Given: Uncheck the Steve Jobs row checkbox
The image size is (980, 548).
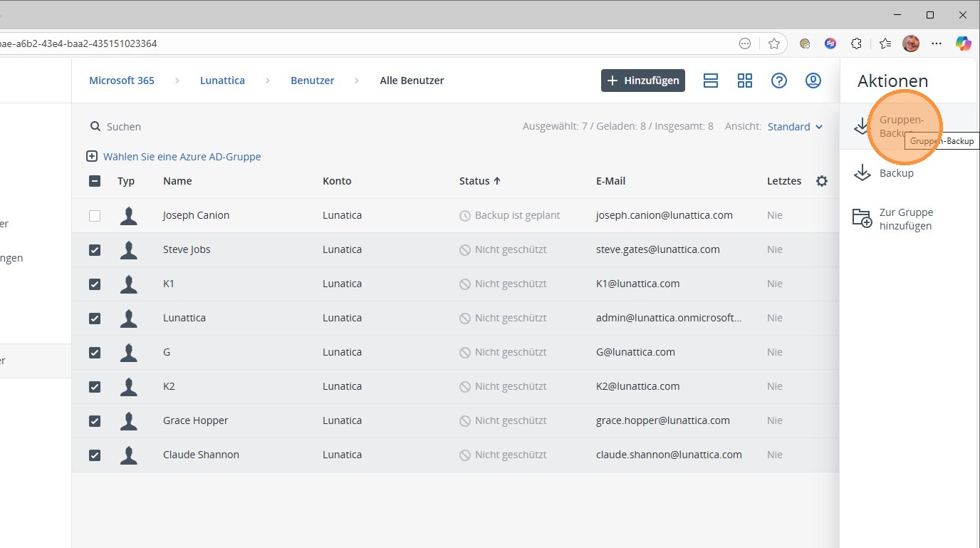Looking at the screenshot, I should click(95, 249).
